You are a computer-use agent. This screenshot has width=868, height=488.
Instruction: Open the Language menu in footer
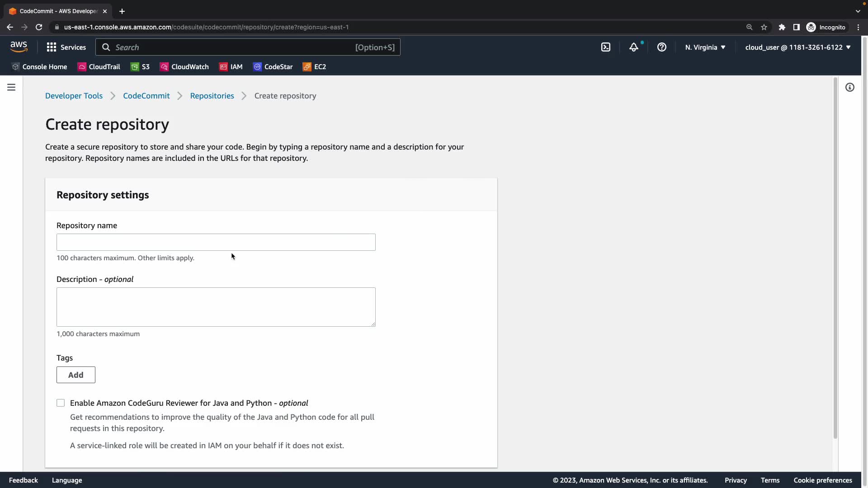(x=67, y=480)
